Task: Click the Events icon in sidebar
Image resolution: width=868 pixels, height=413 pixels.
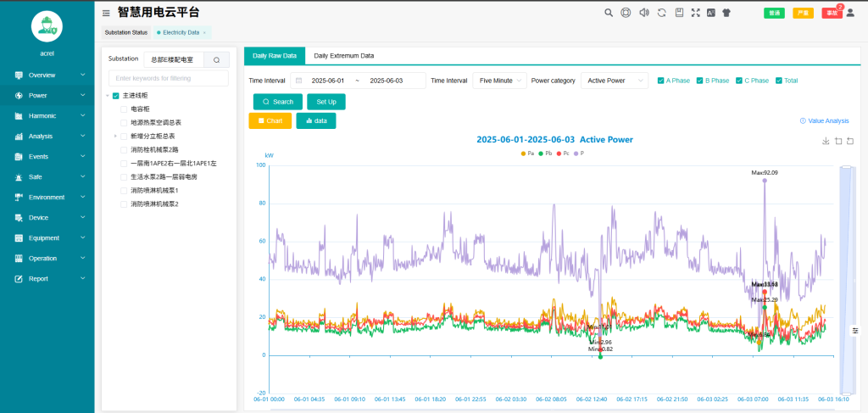Action: [x=19, y=157]
